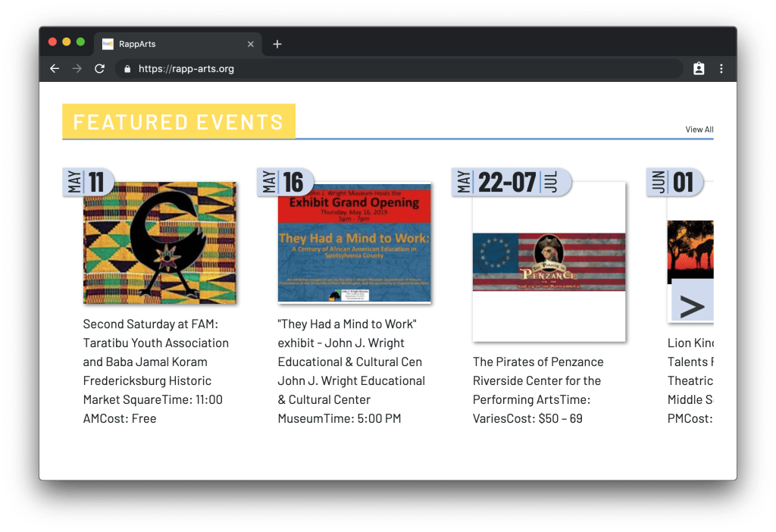Open the Exhibit Grand Opening image
This screenshot has width=776, height=532.
355,243
